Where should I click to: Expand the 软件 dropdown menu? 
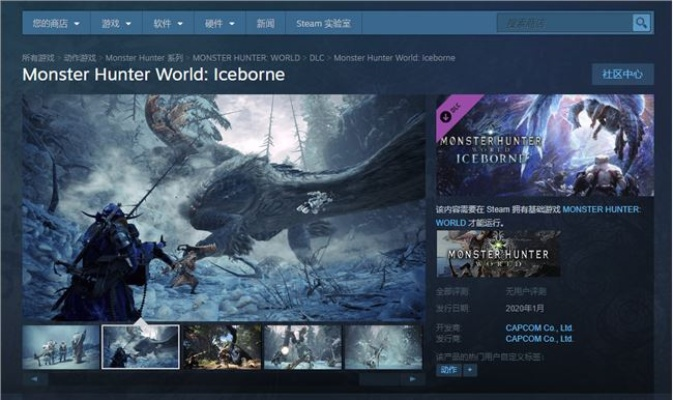pyautogui.click(x=169, y=22)
